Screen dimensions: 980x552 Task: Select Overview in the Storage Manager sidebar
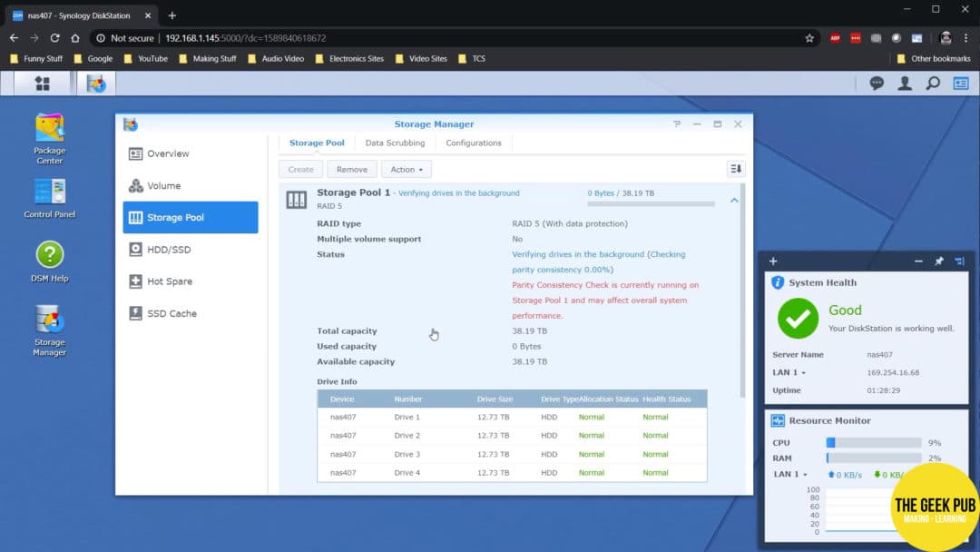tap(166, 153)
